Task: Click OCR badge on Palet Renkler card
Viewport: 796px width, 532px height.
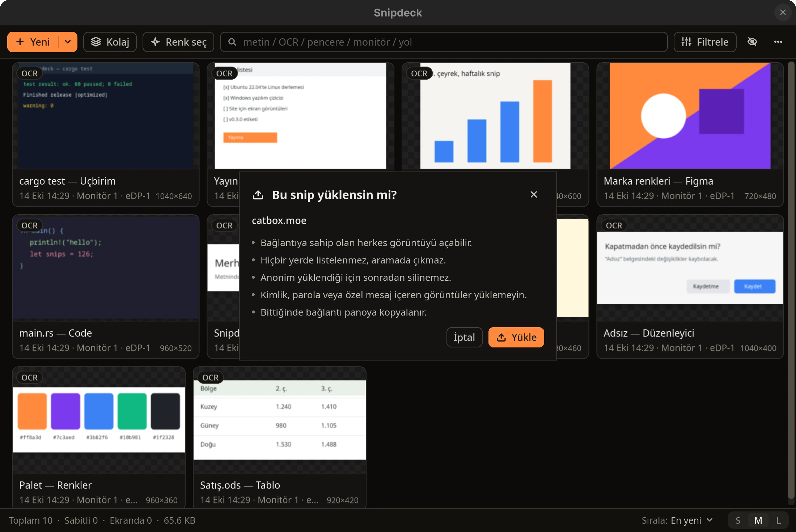Action: (29, 377)
